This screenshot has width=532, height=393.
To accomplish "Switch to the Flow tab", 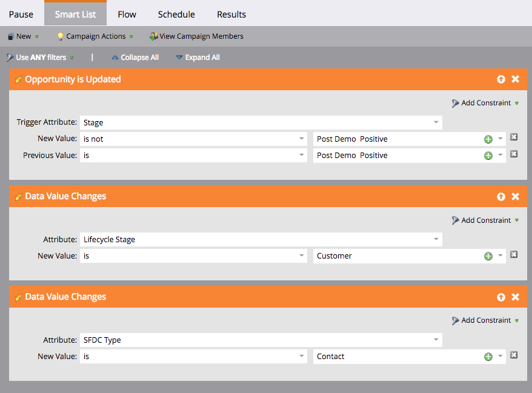I will [x=127, y=14].
